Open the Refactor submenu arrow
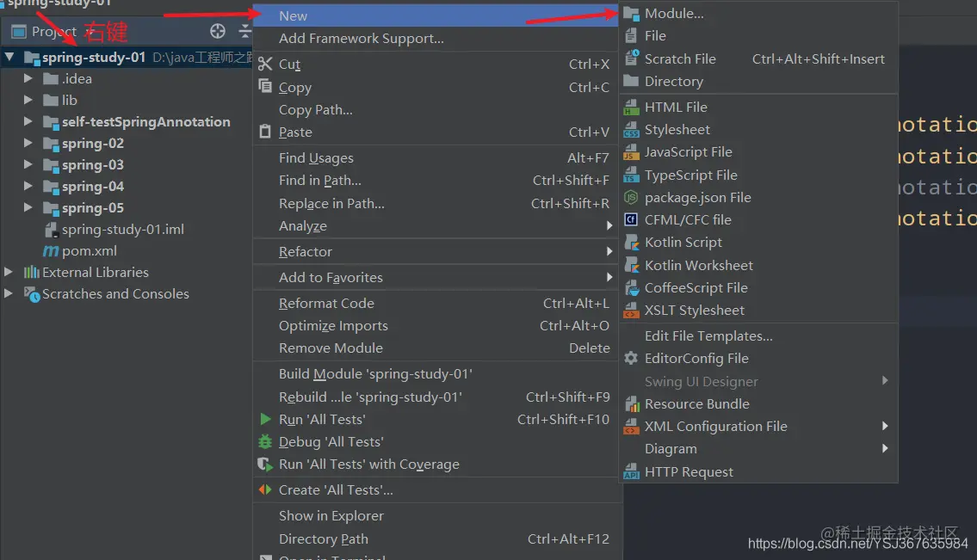The image size is (977, 560). 609,251
